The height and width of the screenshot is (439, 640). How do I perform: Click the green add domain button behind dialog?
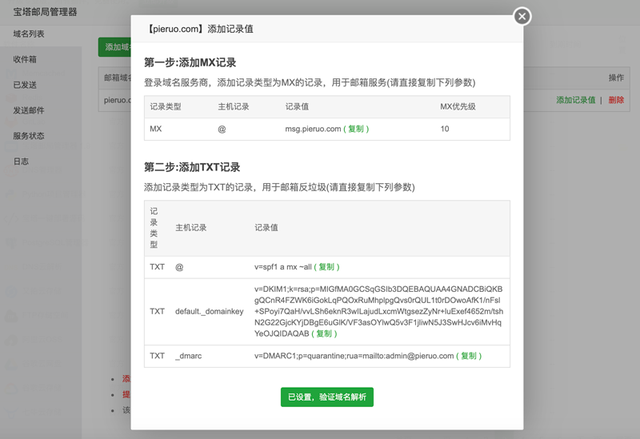pyautogui.click(x=115, y=47)
